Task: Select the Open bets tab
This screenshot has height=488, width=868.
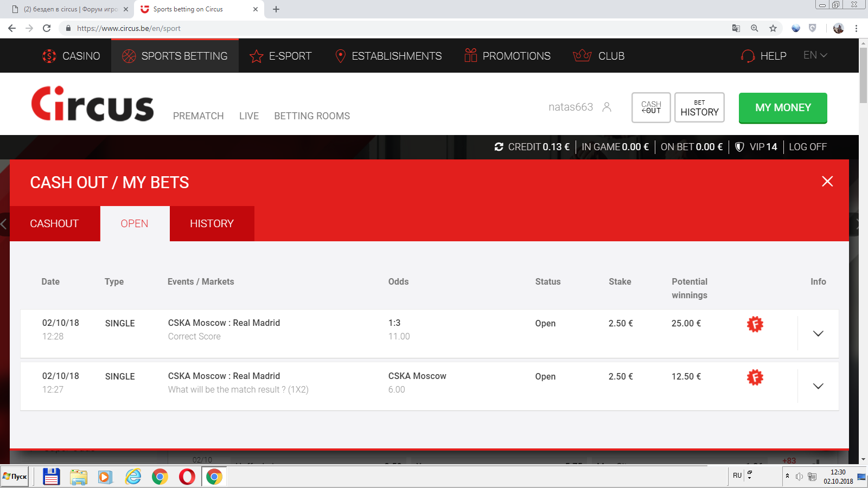Action: pyautogui.click(x=135, y=223)
